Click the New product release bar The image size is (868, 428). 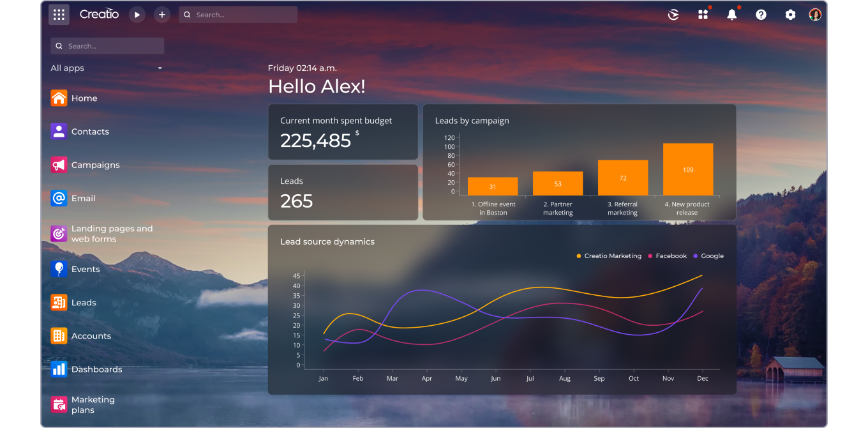point(687,169)
